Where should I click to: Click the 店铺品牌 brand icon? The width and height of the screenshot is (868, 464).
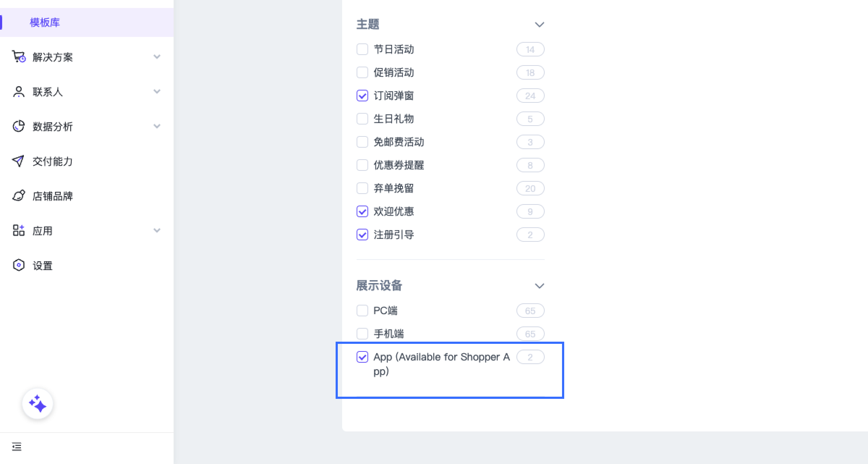coord(18,196)
